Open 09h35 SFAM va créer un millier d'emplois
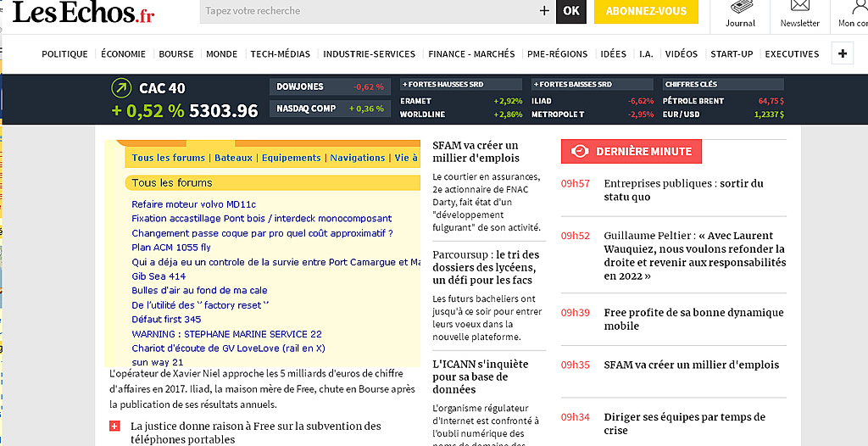 point(692,365)
